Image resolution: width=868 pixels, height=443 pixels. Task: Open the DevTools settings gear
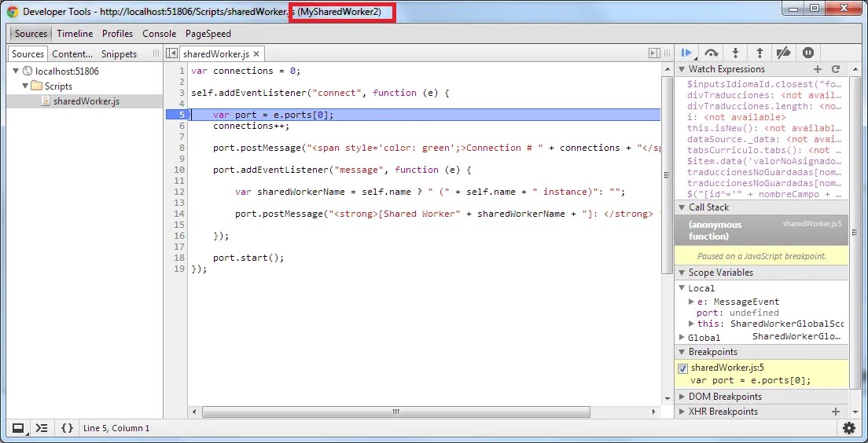(x=848, y=427)
